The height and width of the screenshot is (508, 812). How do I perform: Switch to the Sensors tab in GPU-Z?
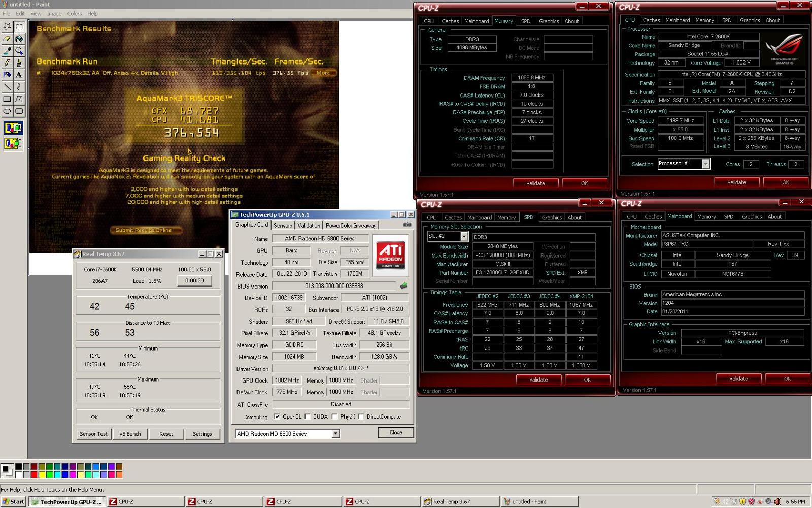pos(283,226)
